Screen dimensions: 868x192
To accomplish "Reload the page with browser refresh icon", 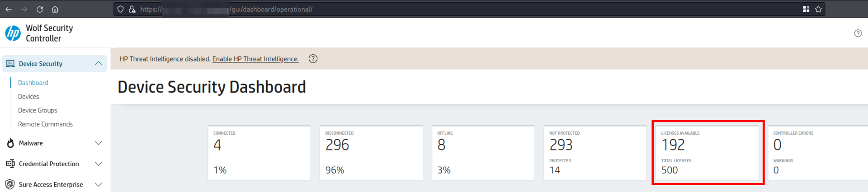I will (x=40, y=9).
